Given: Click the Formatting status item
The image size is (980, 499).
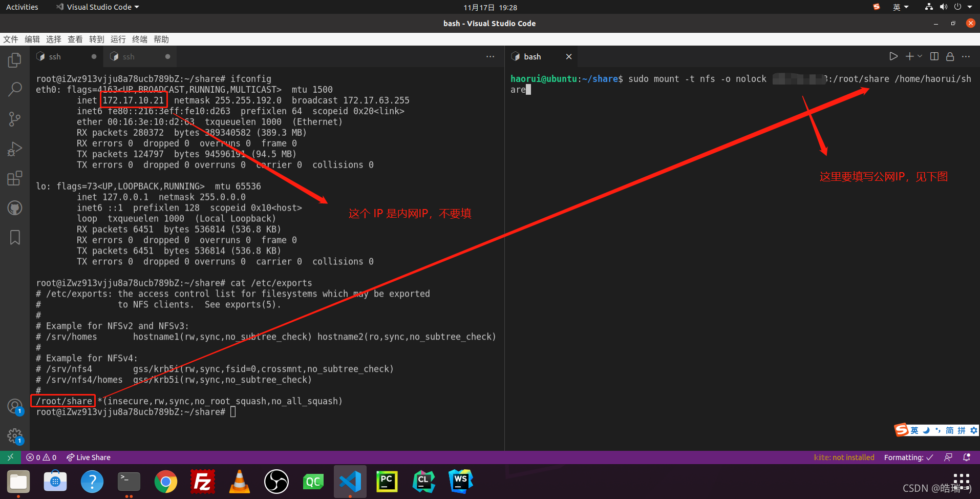Looking at the screenshot, I should click(x=908, y=458).
